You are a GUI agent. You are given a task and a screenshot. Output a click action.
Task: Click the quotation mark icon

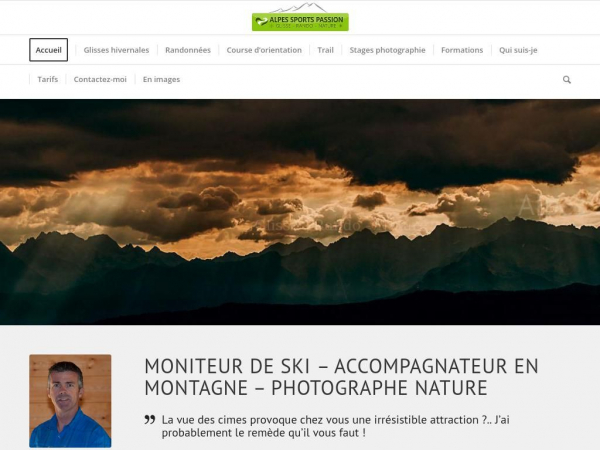tap(150, 420)
